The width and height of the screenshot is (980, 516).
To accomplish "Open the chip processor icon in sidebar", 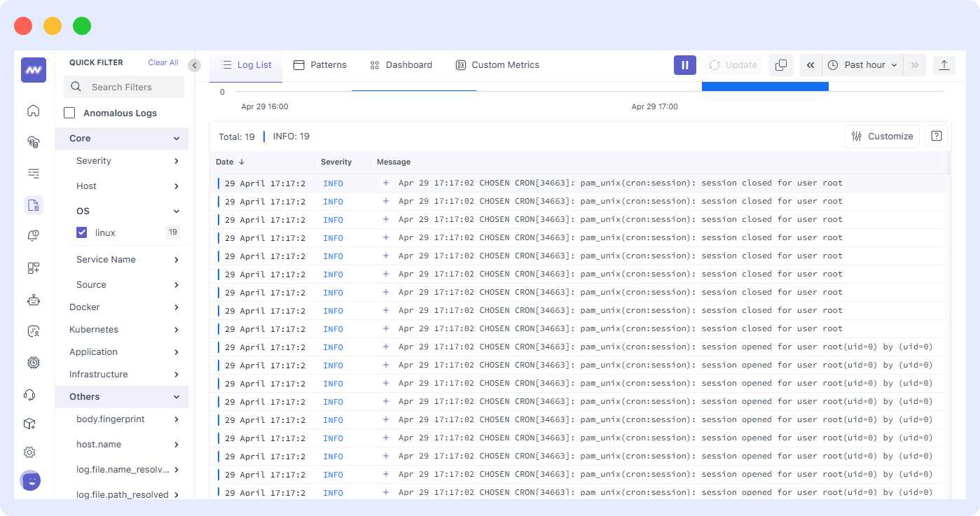I will 33,362.
